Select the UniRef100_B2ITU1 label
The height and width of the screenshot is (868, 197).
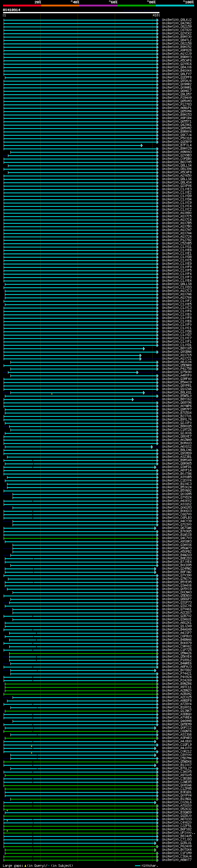pos(177,416)
